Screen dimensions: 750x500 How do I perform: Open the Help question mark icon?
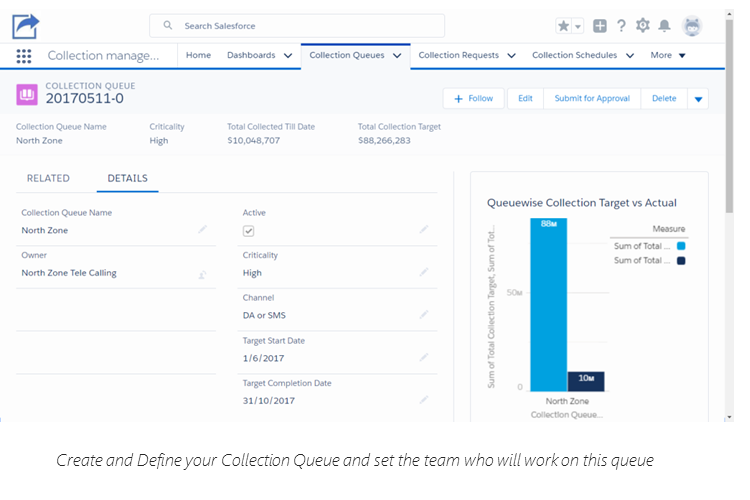click(621, 26)
